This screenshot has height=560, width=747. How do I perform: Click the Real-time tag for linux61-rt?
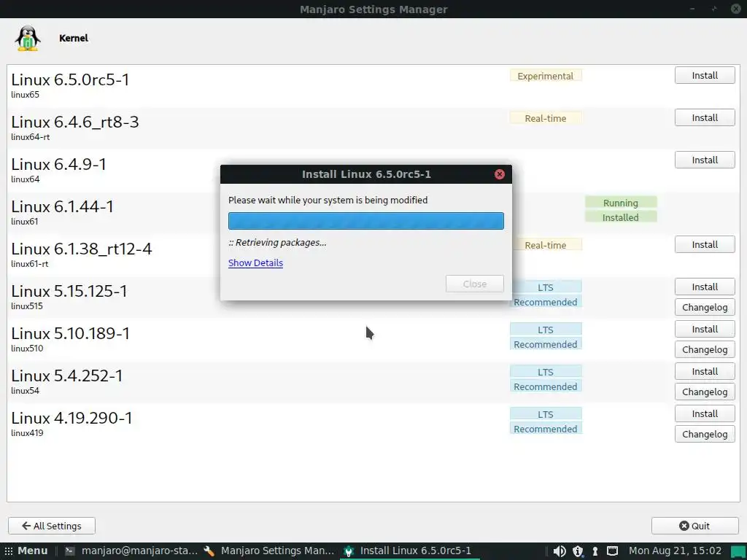coord(546,245)
